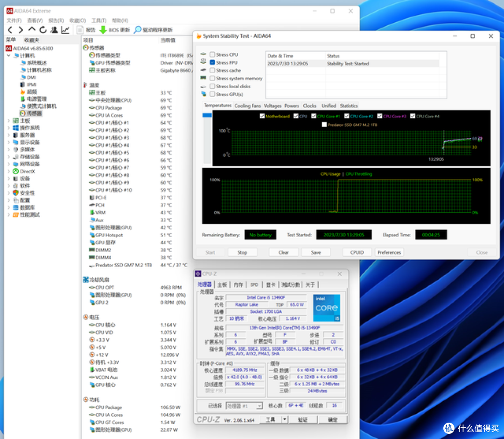Select the 电源管理 power management item

[34, 99]
